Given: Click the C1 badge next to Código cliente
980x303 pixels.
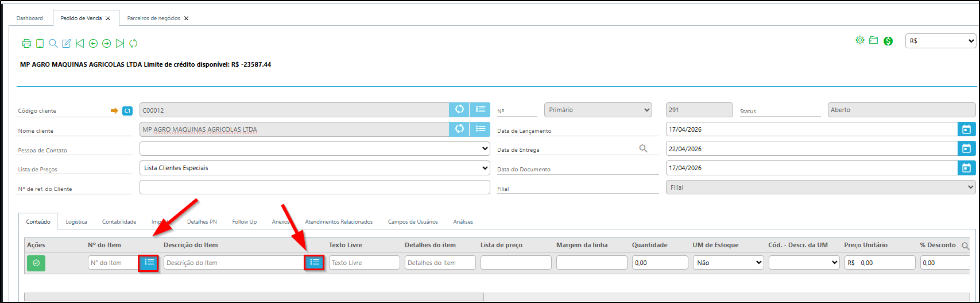Looking at the screenshot, I should pos(127,110).
